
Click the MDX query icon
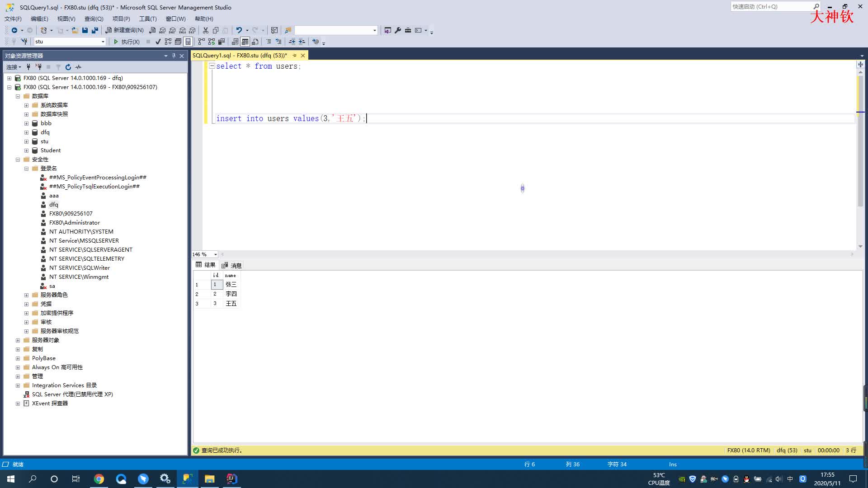click(x=162, y=30)
